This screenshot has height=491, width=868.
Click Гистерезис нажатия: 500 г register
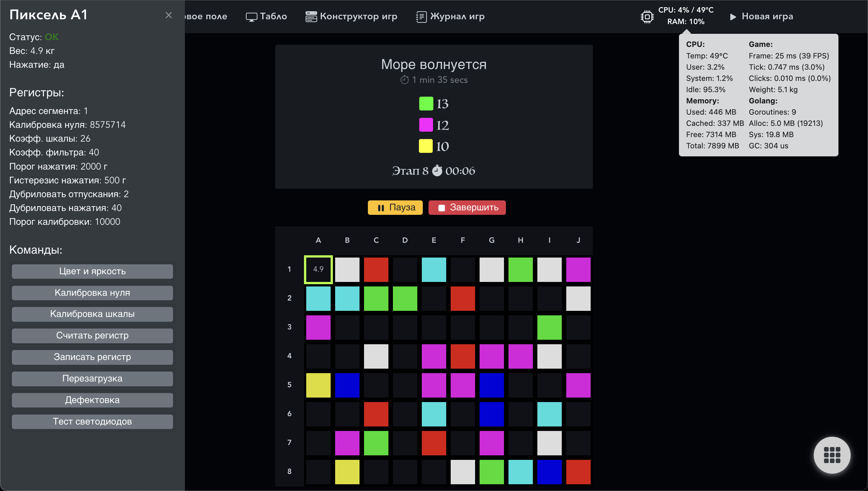pos(67,180)
